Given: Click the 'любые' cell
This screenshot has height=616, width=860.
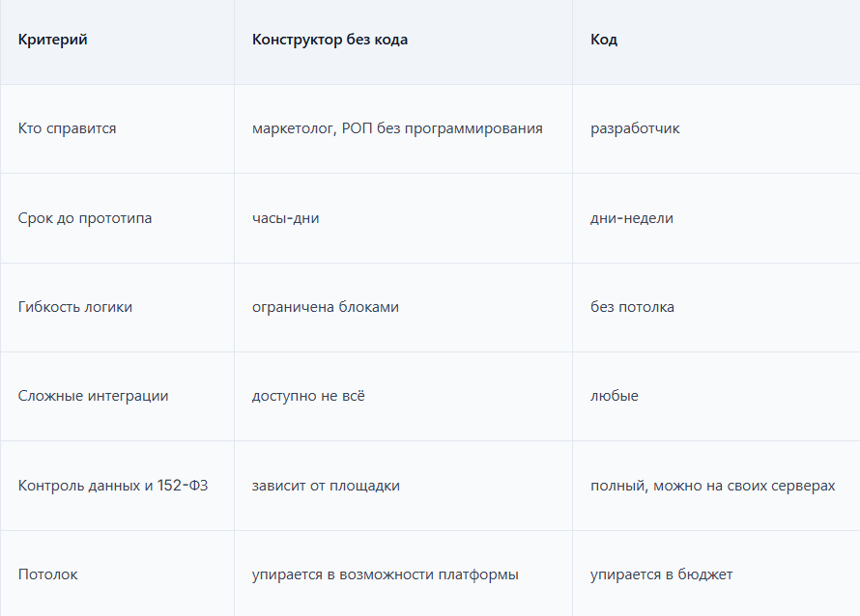Looking at the screenshot, I should (615, 396).
